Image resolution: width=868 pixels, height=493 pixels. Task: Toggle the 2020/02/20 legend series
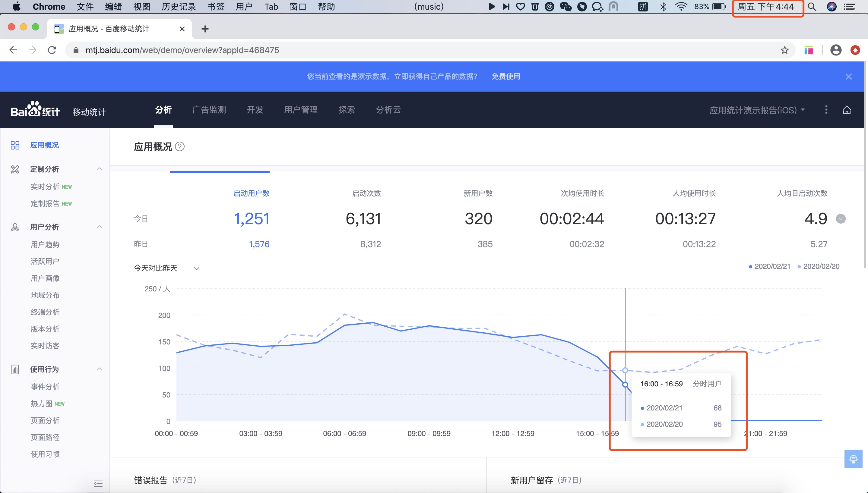tap(819, 266)
